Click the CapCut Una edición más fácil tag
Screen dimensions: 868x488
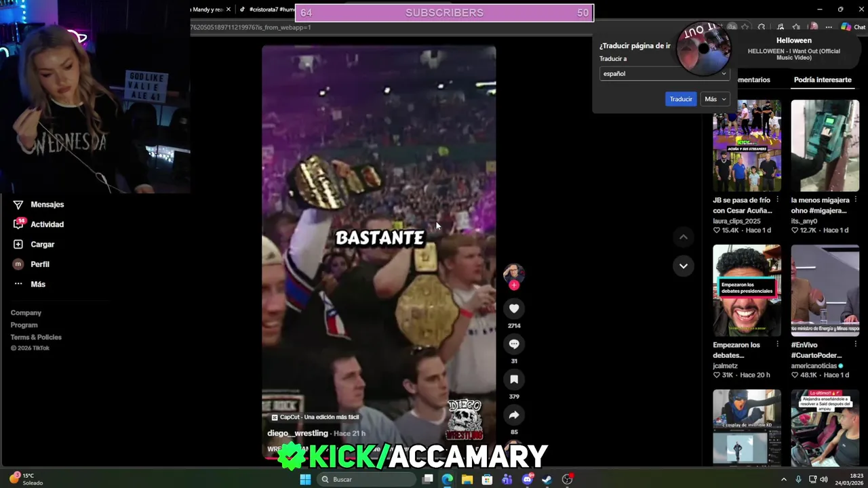click(315, 418)
